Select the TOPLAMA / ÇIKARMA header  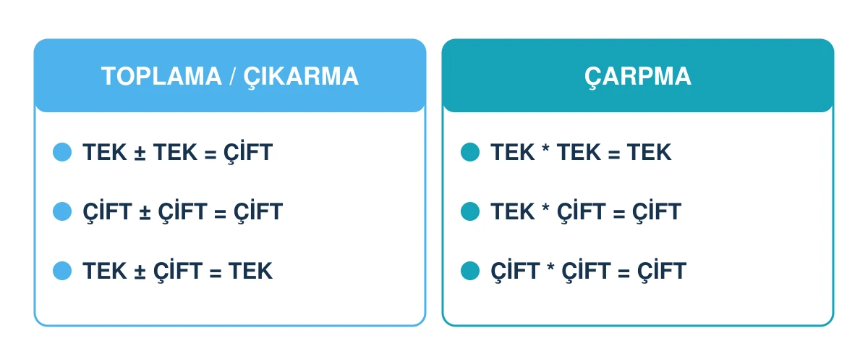coord(230,75)
